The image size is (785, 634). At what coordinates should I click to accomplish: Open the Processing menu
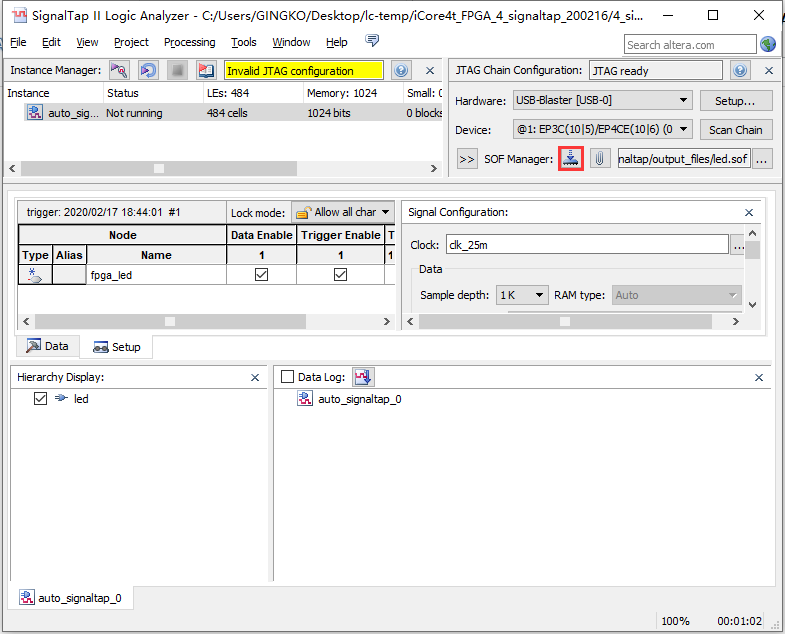(x=189, y=42)
